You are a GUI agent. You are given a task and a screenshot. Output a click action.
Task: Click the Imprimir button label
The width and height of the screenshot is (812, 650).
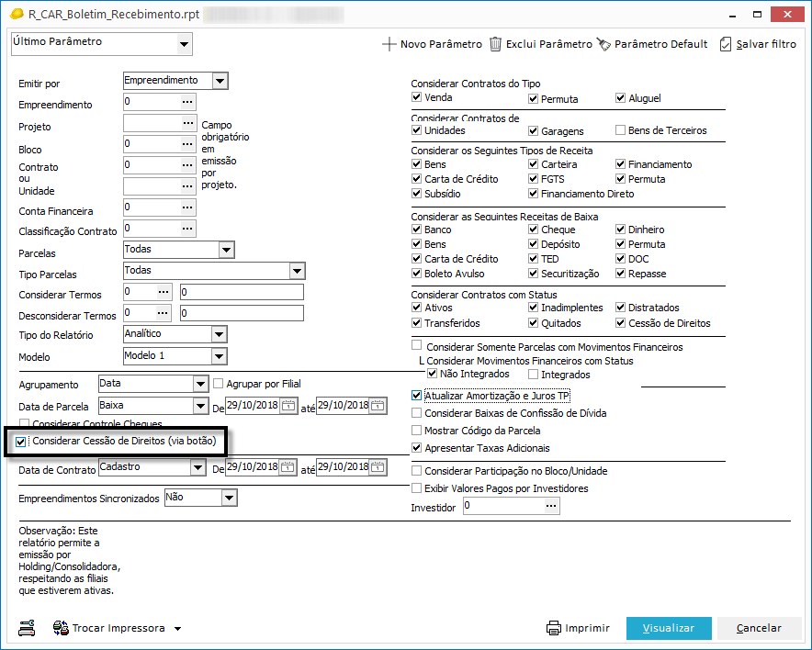587,628
